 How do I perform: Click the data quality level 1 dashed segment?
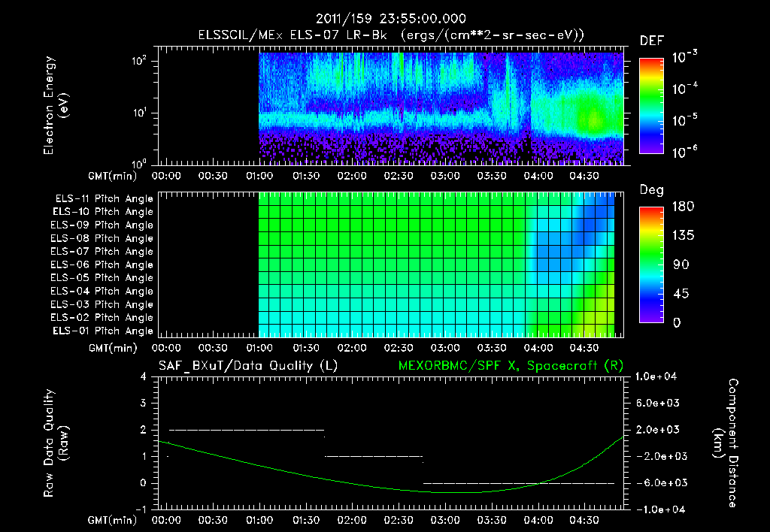tap(374, 456)
